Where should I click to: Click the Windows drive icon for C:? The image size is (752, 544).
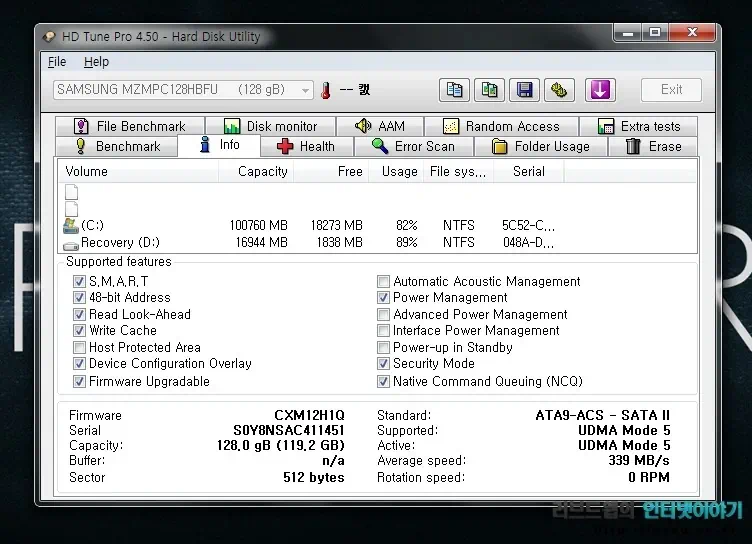click(71, 225)
